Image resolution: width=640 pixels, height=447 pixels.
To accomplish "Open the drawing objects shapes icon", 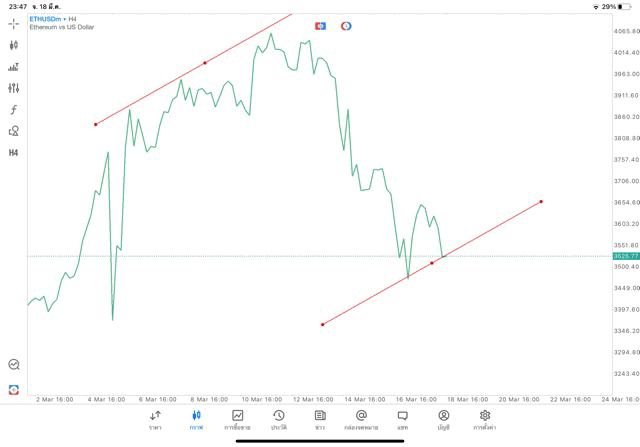I will click(14, 131).
